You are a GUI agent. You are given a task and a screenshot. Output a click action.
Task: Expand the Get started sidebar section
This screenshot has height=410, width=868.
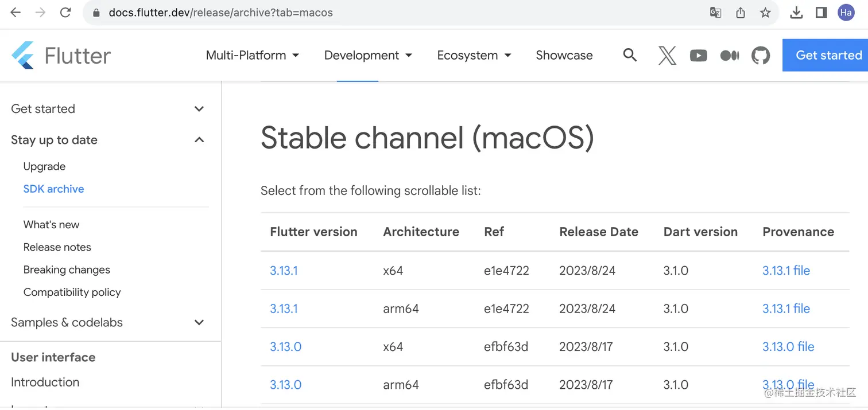coord(199,109)
